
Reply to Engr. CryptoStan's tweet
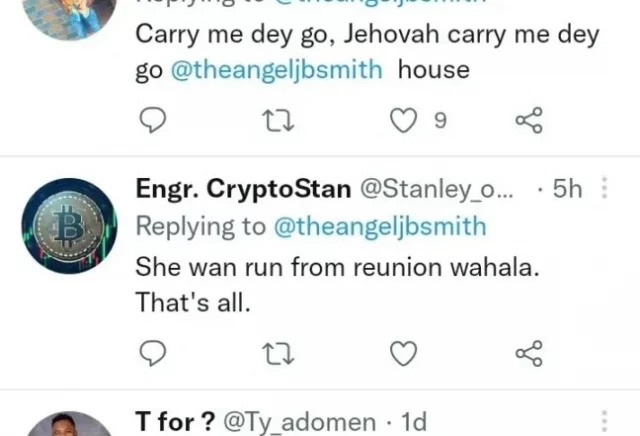click(151, 353)
